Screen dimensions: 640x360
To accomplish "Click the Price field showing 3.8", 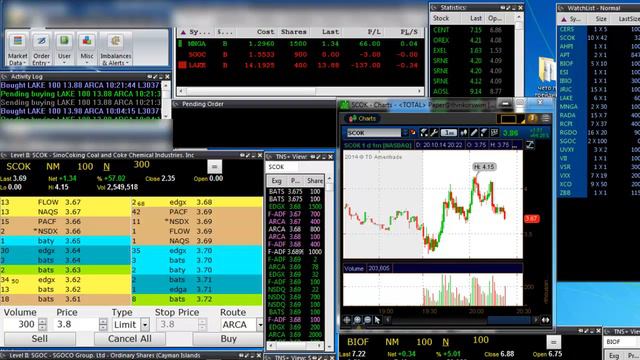I will [77, 324].
